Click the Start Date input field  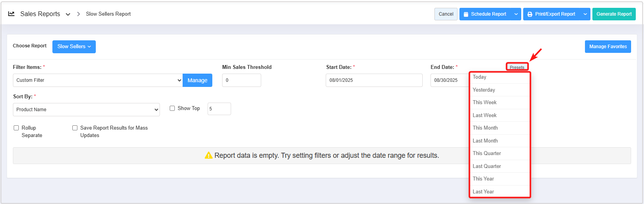374,80
